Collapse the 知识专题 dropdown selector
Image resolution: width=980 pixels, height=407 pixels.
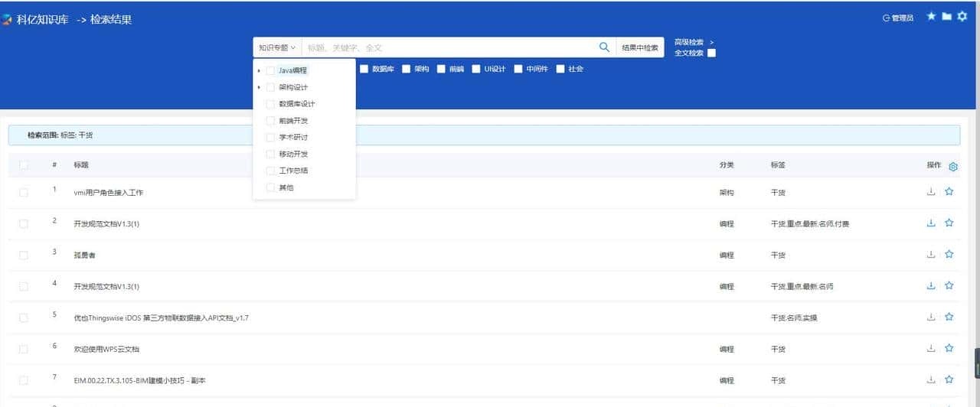pyautogui.click(x=276, y=47)
